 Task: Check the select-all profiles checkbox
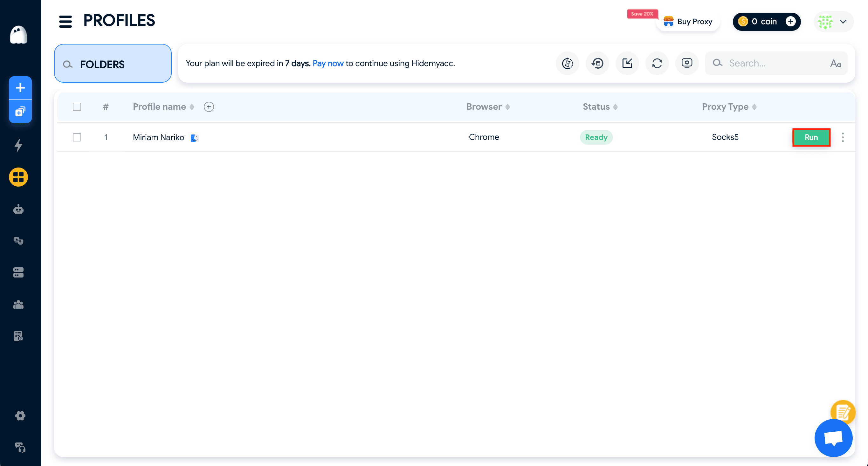click(77, 106)
